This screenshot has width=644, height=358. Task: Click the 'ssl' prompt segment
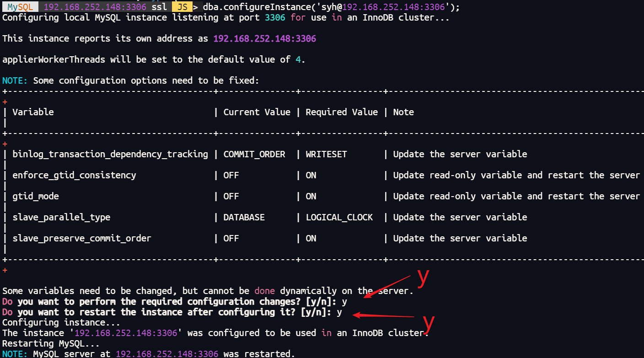coord(159,7)
